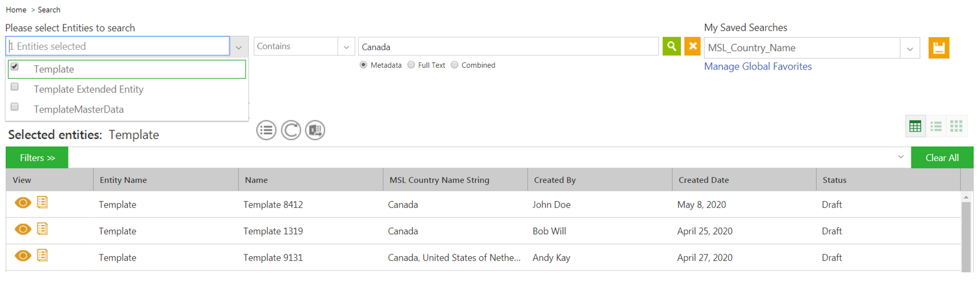Switch to table grid view icon
Viewport: 980px width, 281px height.
(x=915, y=126)
